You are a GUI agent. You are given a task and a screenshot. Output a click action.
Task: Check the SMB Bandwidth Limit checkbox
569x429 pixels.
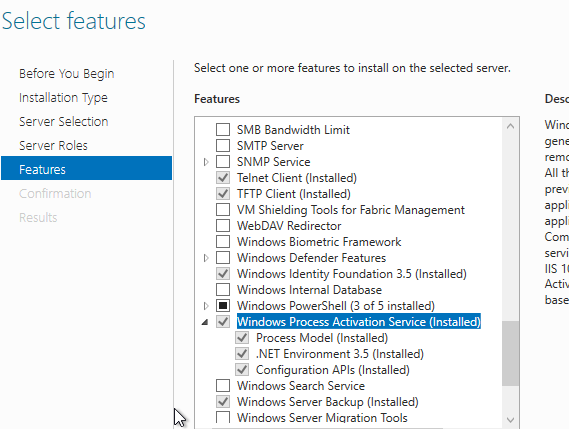pos(223,130)
